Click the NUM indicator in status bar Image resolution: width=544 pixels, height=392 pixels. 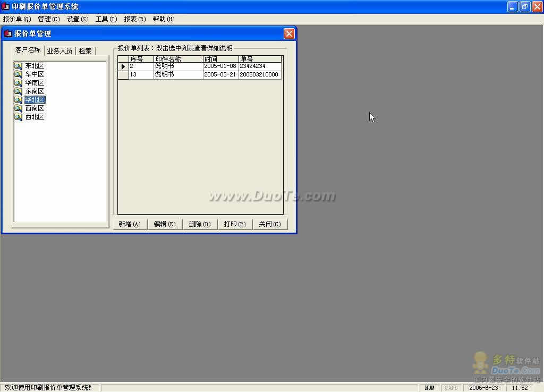[x=429, y=388]
